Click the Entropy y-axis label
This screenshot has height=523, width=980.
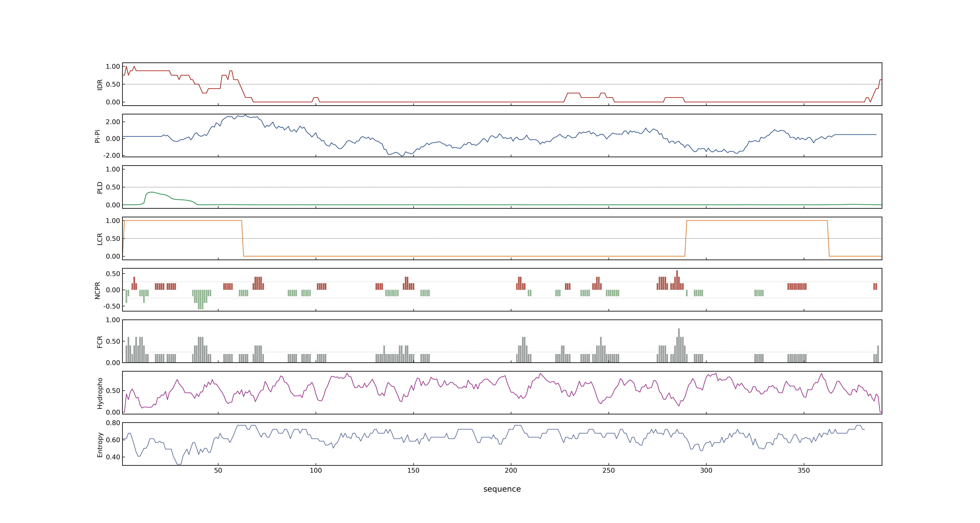click(100, 444)
